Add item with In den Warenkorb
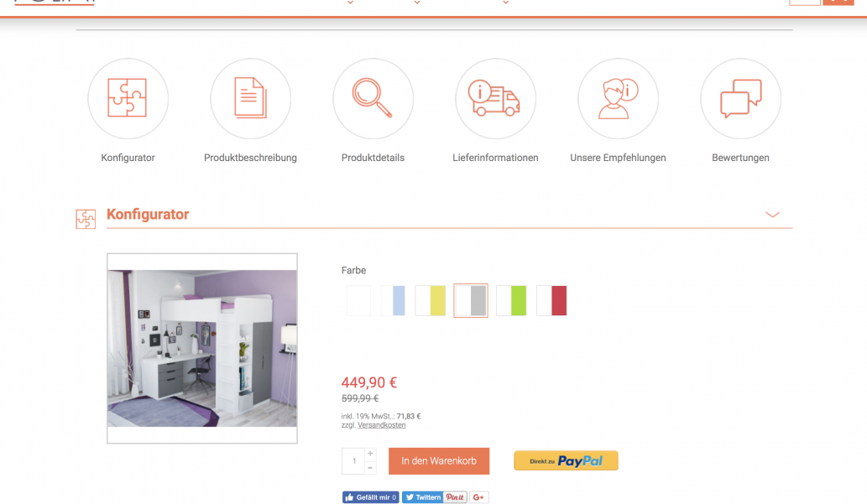 pyautogui.click(x=439, y=461)
